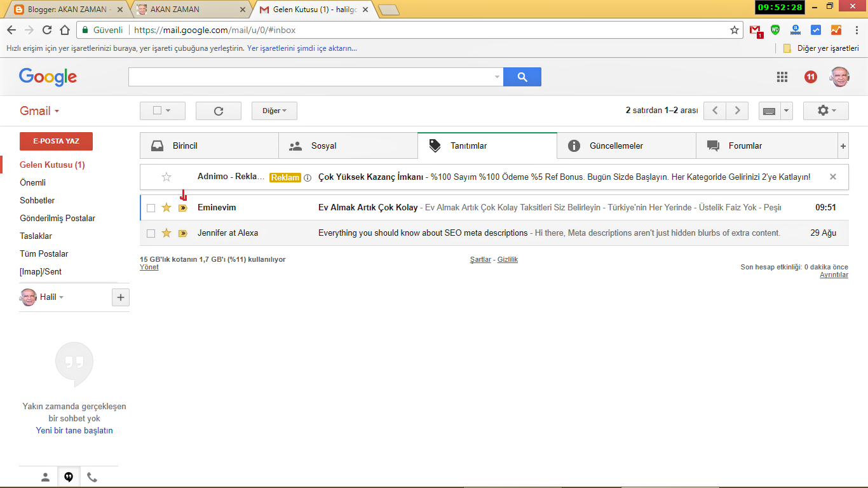Show phone calls tab in chat panel
Viewport: 868px width, 488px height.
click(x=92, y=477)
